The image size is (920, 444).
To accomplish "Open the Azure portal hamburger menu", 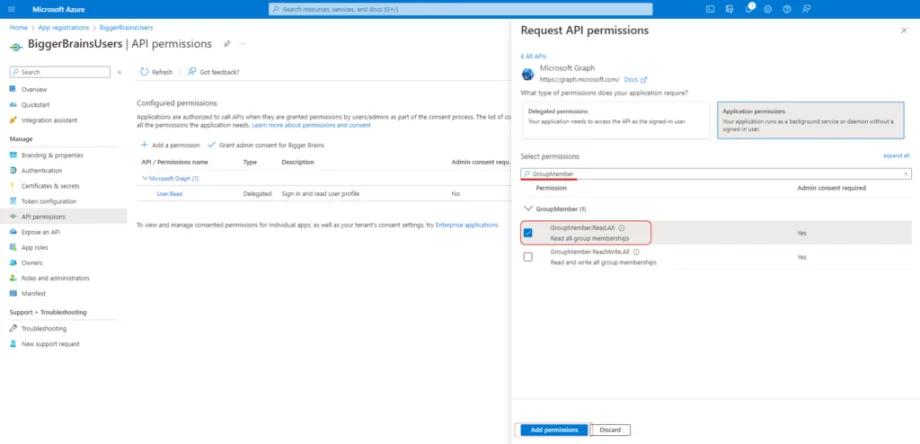I will (x=12, y=9).
